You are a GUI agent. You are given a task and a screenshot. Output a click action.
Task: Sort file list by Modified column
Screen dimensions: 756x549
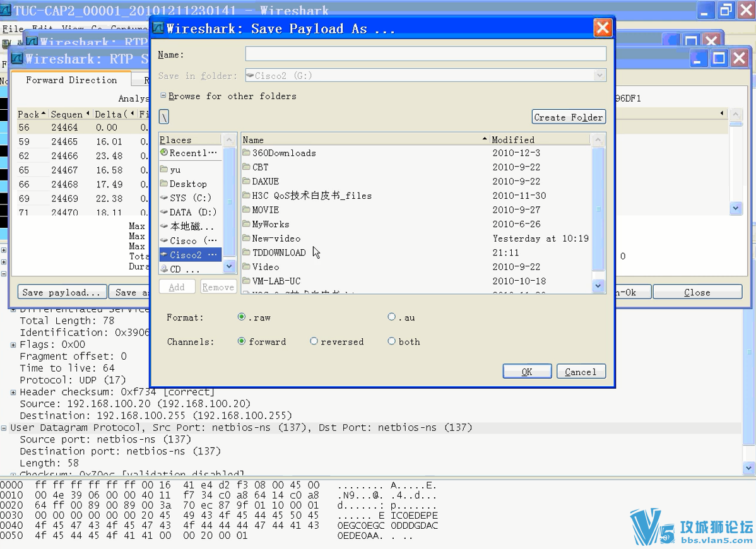[x=512, y=139]
